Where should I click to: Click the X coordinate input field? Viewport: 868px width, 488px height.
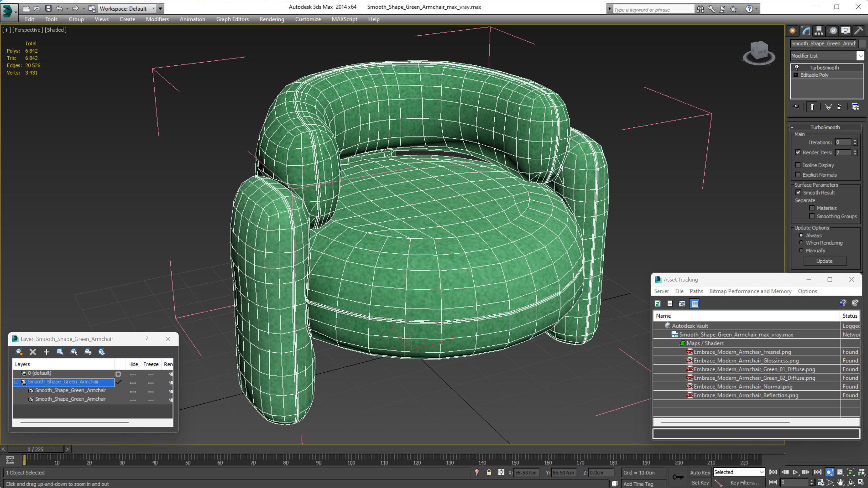(x=526, y=472)
